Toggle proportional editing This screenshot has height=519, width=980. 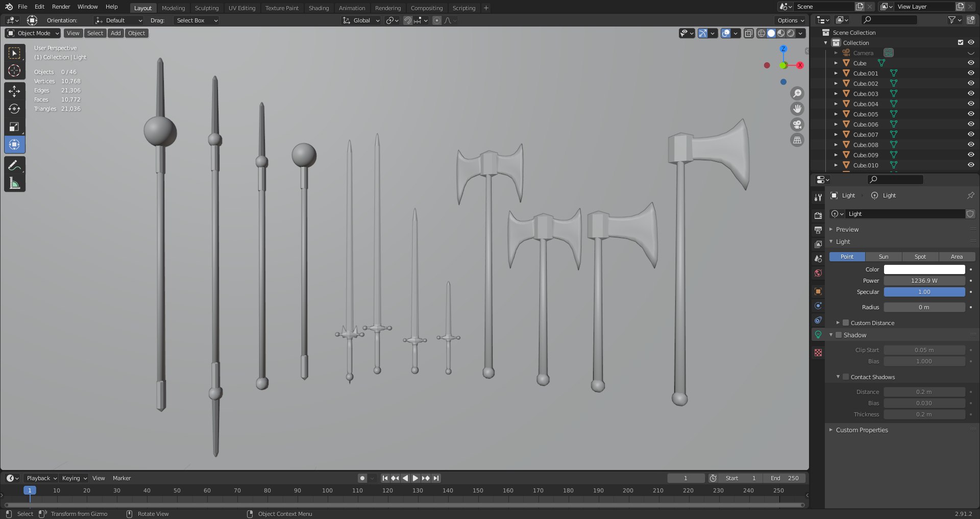pos(437,20)
